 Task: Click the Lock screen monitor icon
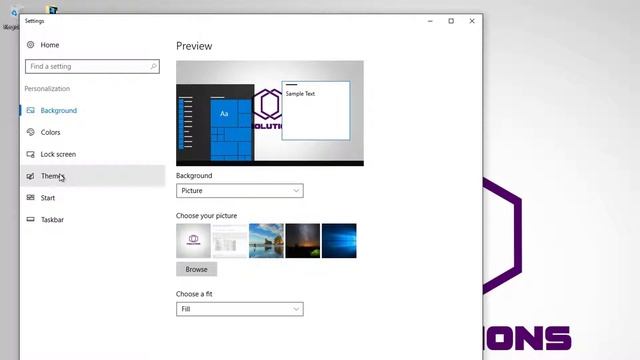click(x=31, y=154)
